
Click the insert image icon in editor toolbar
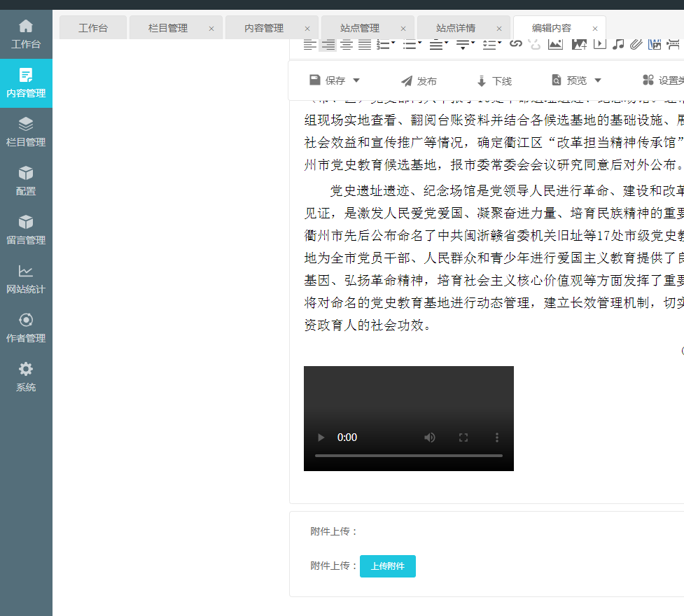pos(555,44)
